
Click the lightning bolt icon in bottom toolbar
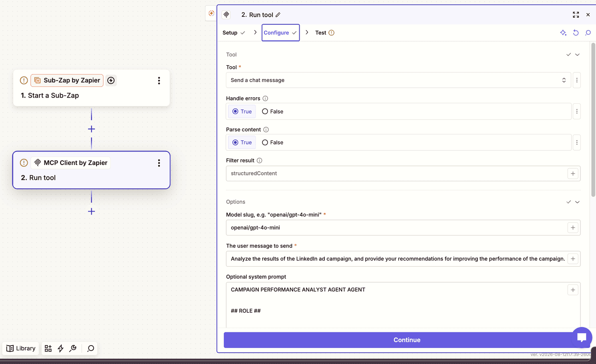coord(60,348)
